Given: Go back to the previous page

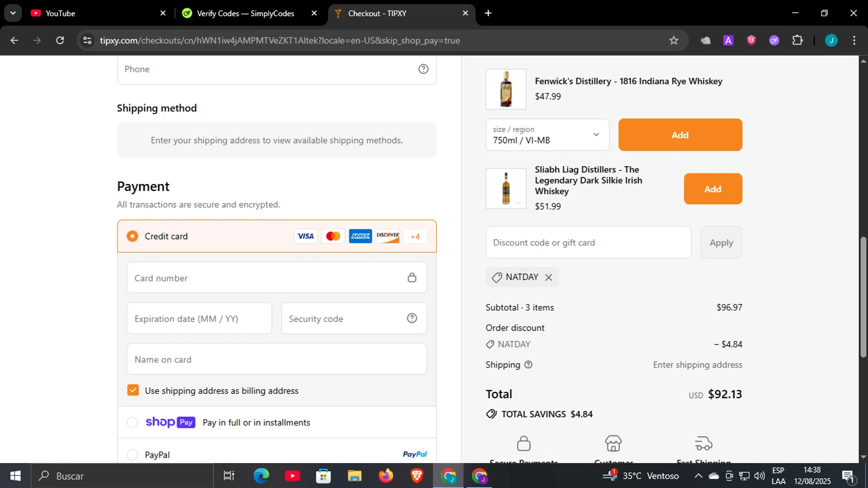Looking at the screenshot, I should point(14,41).
